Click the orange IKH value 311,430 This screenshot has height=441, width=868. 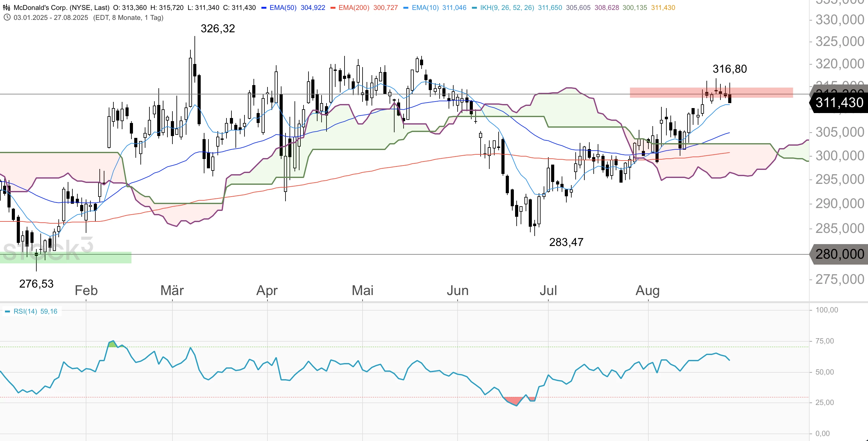coord(663,7)
